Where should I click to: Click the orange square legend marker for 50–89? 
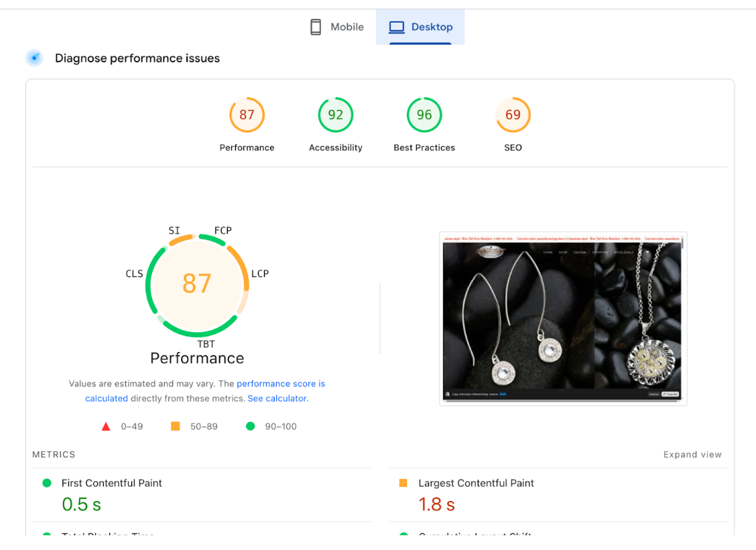(x=176, y=426)
